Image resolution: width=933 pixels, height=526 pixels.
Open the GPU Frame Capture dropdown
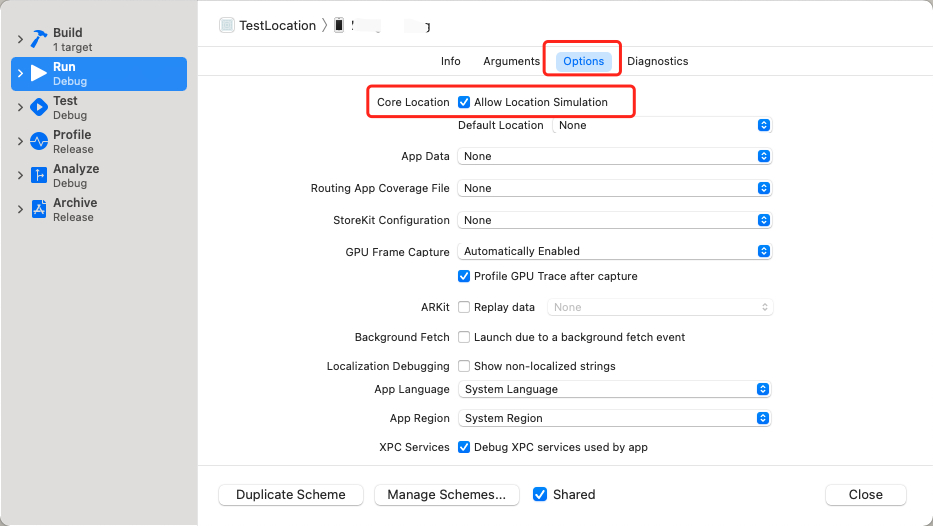tap(614, 251)
